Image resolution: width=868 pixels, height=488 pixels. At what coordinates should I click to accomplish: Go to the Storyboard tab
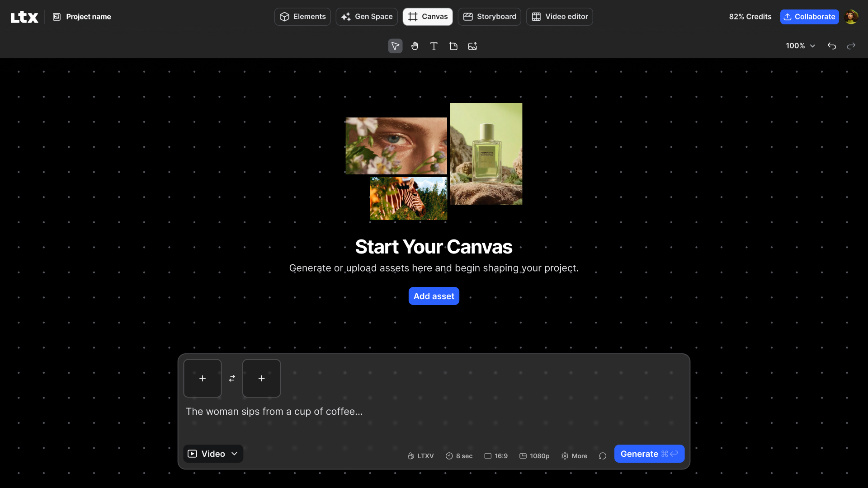(x=490, y=17)
